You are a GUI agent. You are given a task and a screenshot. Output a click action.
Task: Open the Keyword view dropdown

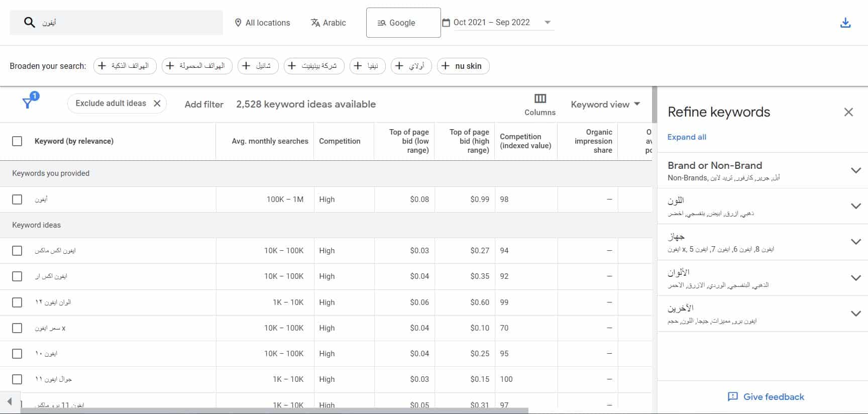(x=605, y=104)
